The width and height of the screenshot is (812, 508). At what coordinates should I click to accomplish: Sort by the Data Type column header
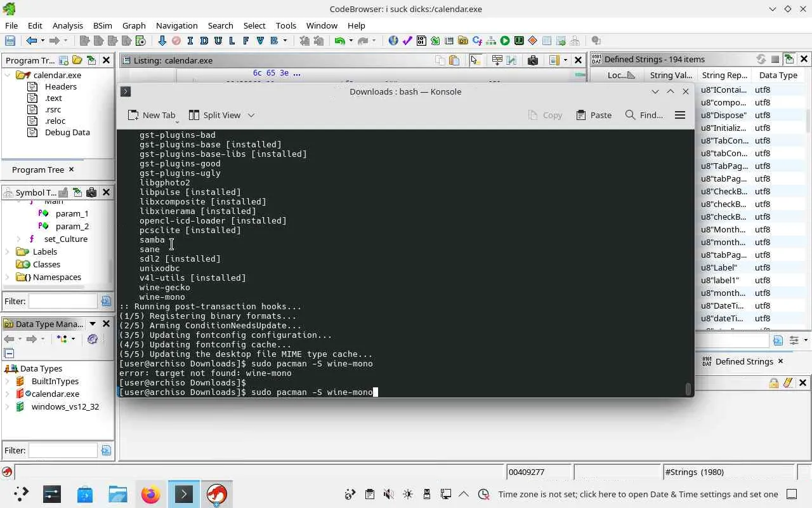click(778, 75)
